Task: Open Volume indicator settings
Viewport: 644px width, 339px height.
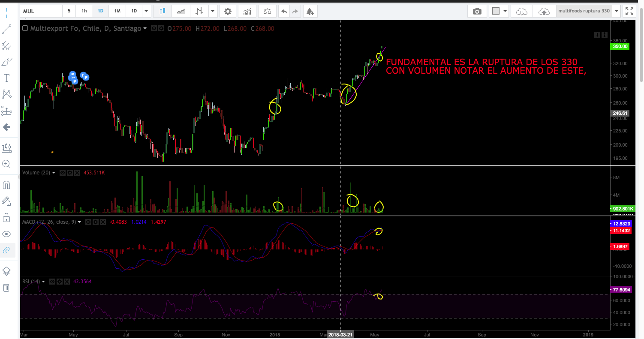Action: [70, 173]
